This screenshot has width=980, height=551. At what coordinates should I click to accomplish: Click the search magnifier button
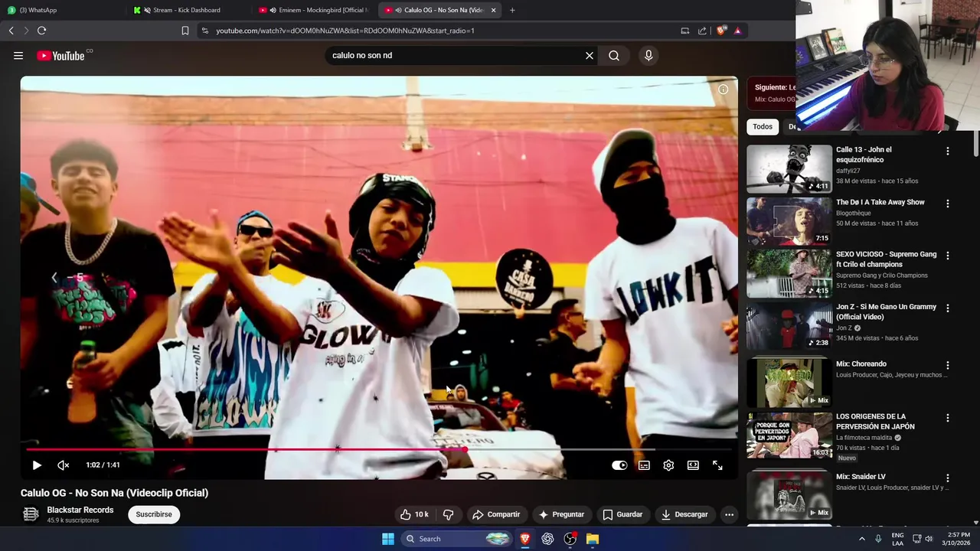click(x=614, y=55)
